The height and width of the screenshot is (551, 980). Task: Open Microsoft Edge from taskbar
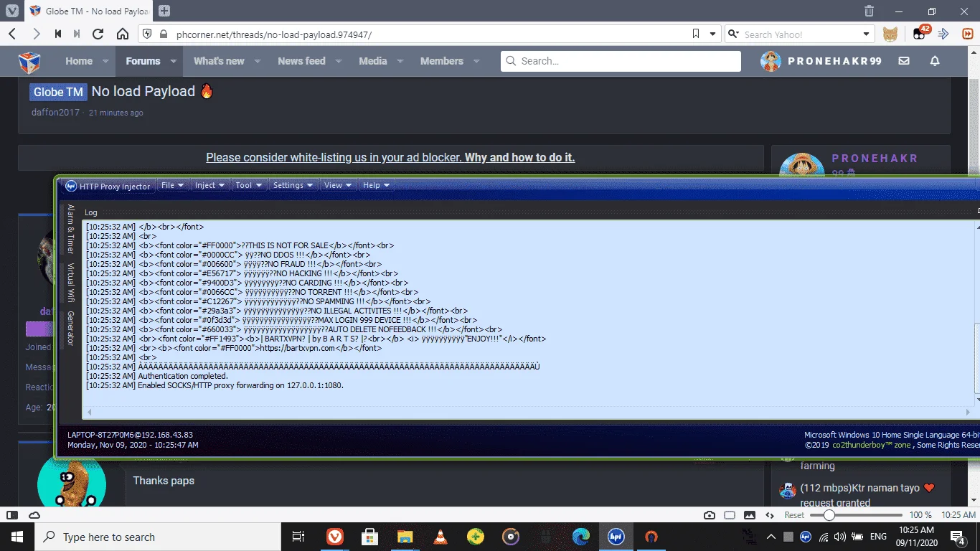[x=581, y=537]
